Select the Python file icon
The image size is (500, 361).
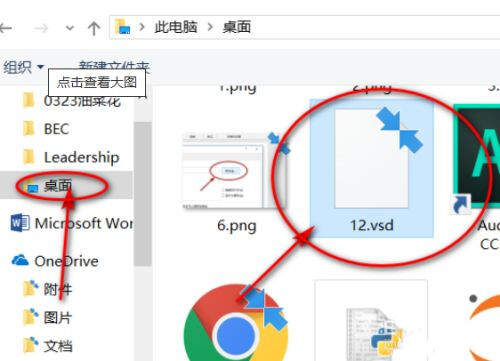[371, 321]
